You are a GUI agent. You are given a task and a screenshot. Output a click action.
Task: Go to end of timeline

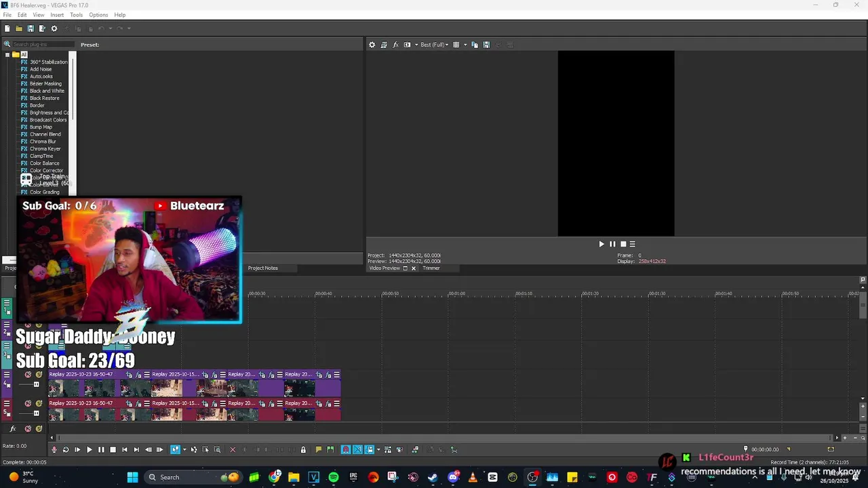pos(136,449)
